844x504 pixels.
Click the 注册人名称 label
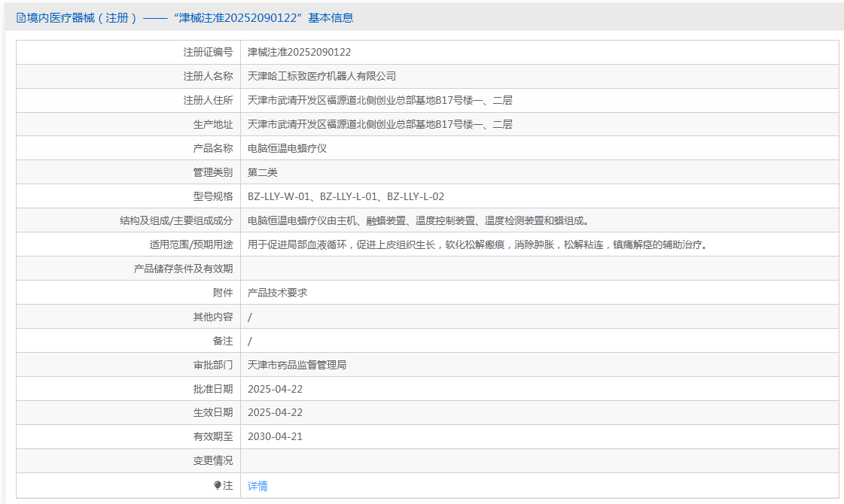(x=208, y=77)
